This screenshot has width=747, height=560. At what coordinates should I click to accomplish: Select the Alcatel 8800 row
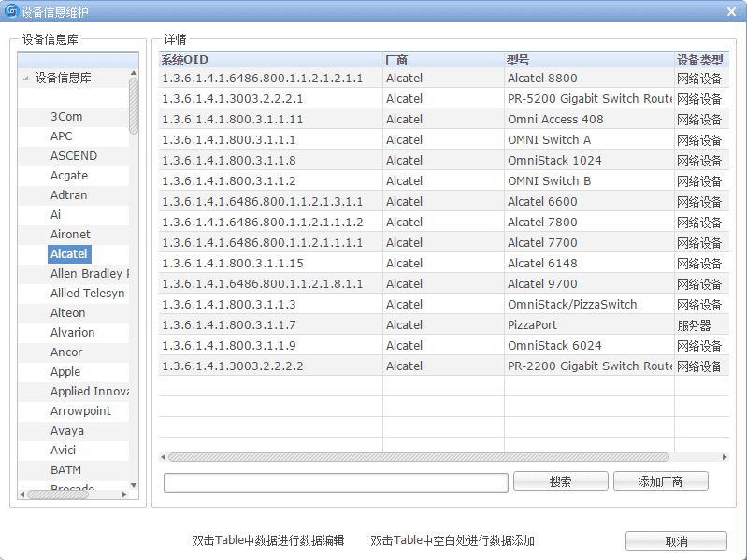444,79
